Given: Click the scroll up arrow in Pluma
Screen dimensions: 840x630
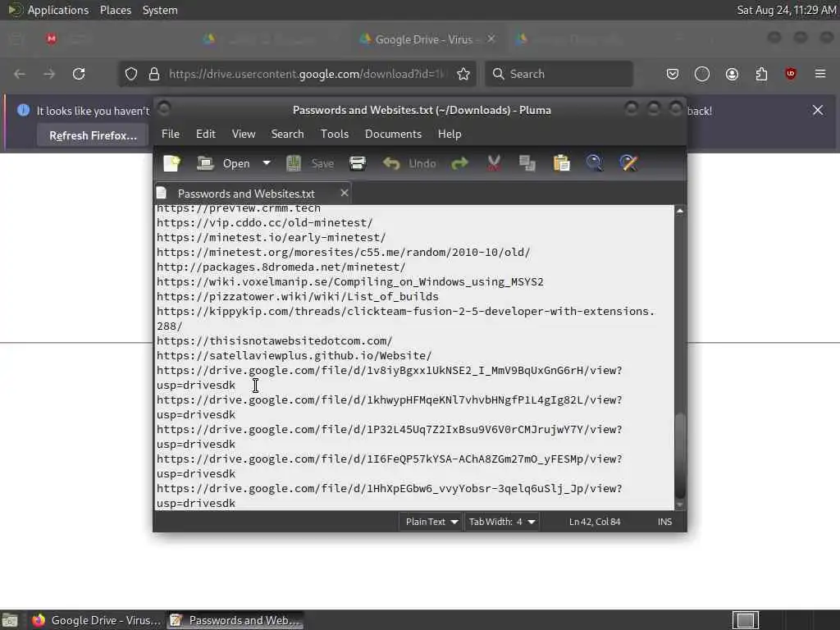Looking at the screenshot, I should click(680, 211).
